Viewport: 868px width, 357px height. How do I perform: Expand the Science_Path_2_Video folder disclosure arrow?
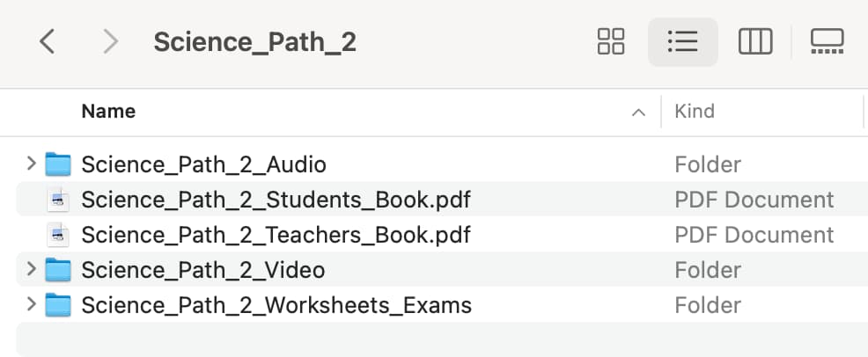[32, 269]
